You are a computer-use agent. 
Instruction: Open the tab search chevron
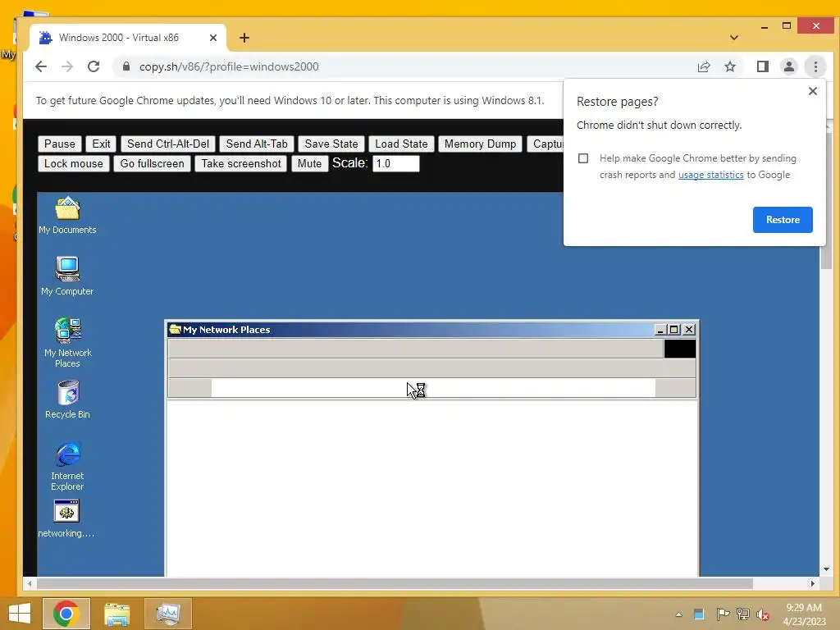pyautogui.click(x=734, y=38)
